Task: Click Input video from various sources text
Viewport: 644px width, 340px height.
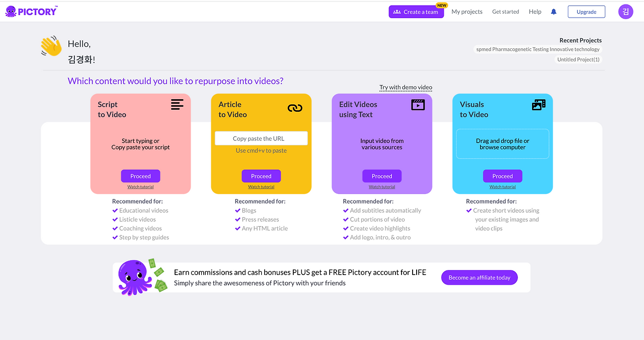Action: (382, 144)
